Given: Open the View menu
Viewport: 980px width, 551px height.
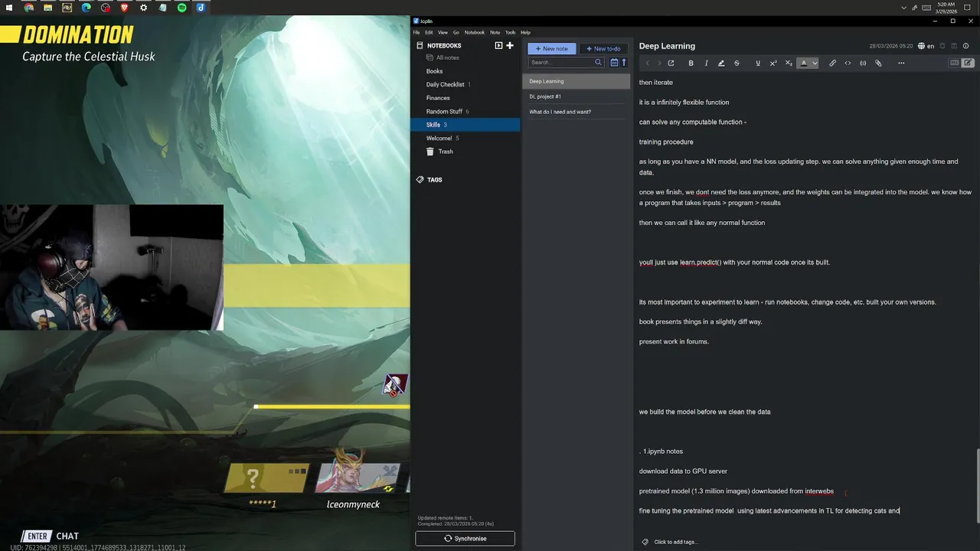Looking at the screenshot, I should pos(443,32).
